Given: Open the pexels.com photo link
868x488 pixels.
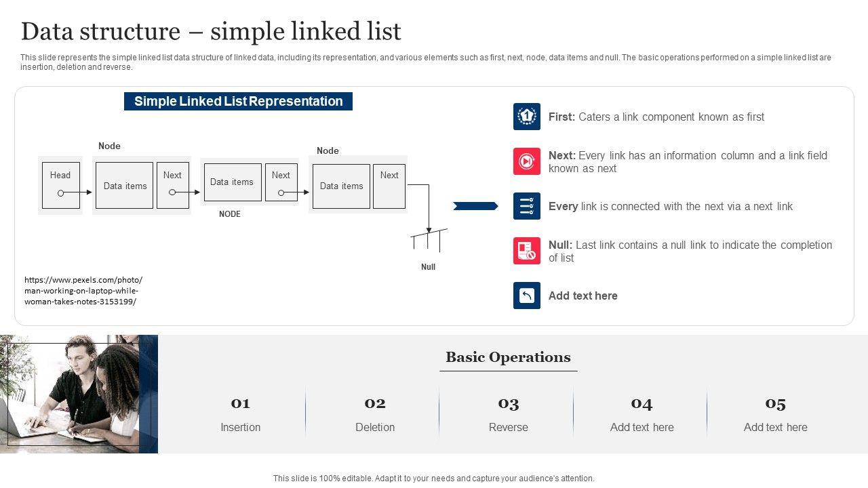Looking at the screenshot, I should (83, 291).
